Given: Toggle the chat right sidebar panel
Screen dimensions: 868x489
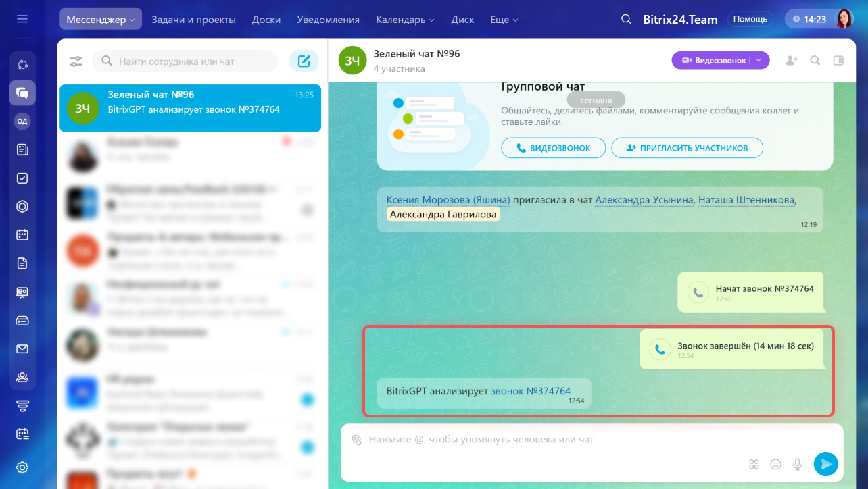Looking at the screenshot, I should 838,60.
